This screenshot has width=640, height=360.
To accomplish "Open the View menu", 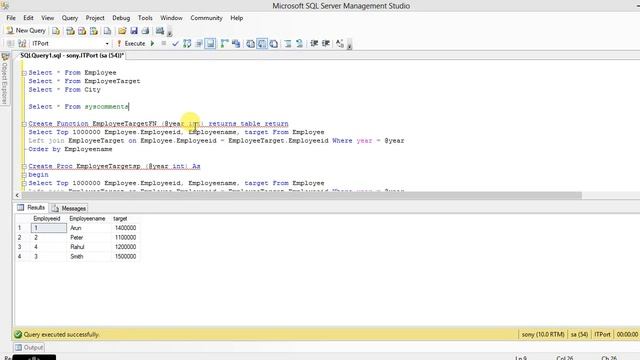I will tap(47, 18).
